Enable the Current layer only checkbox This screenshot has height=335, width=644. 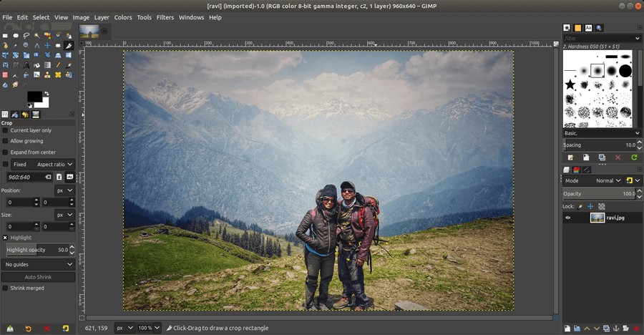click(x=6, y=130)
